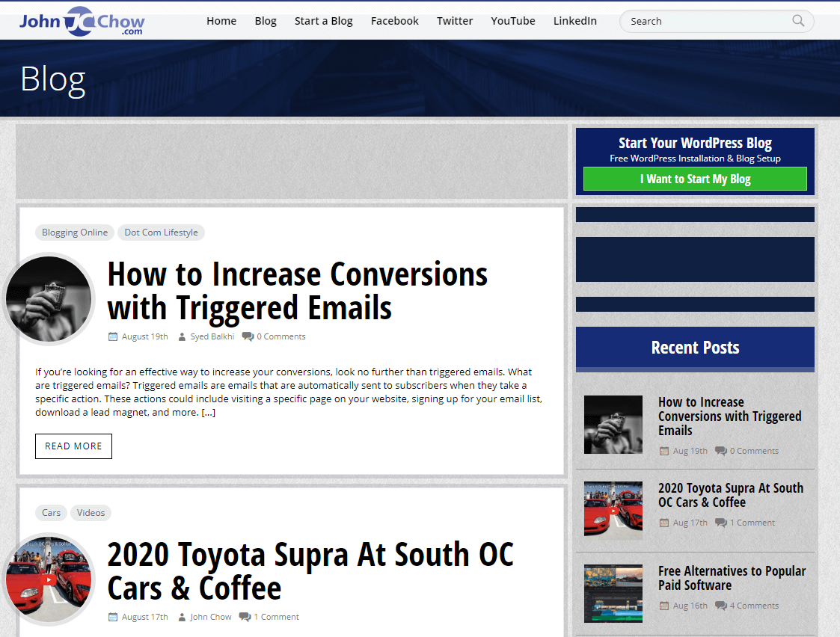Select the Dot Com Lifestyle tag

pos(161,233)
